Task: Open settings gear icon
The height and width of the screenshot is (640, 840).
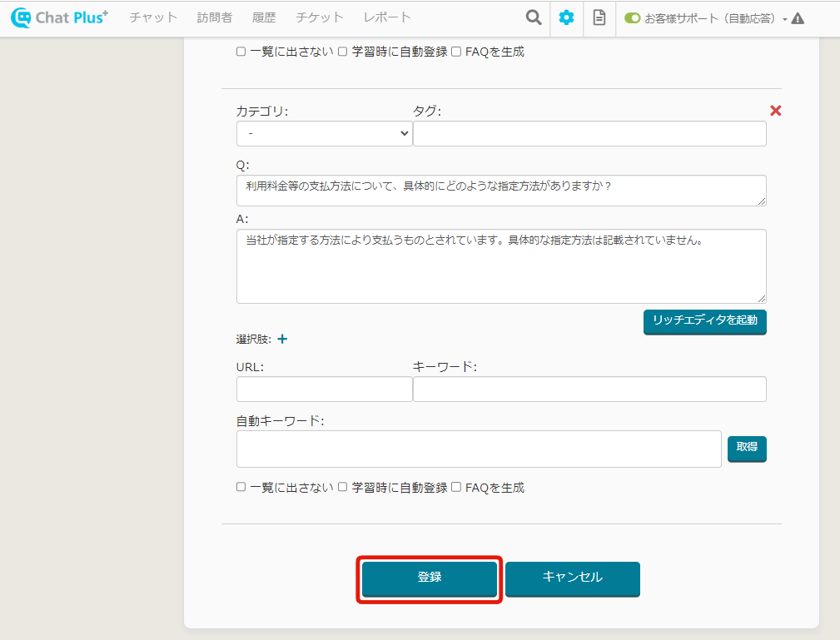Action: (566, 17)
